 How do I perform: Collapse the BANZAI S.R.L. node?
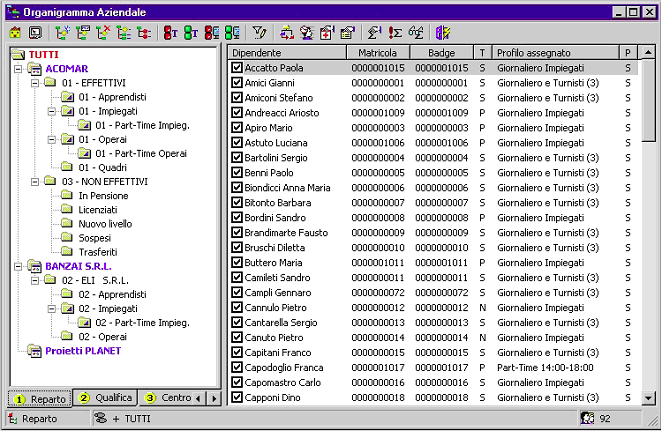[18, 267]
